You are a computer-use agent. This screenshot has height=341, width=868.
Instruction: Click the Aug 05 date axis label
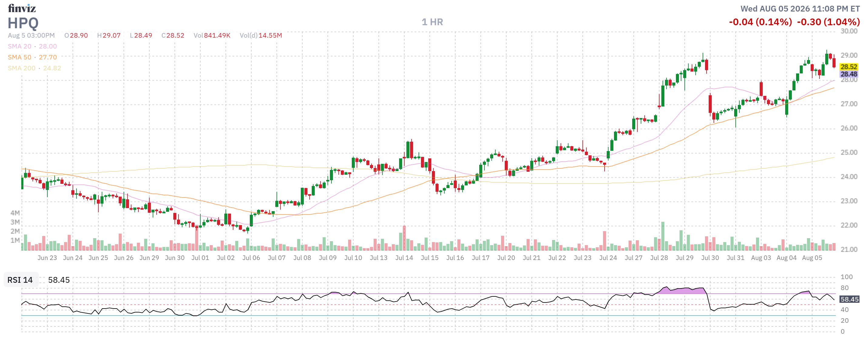click(x=812, y=258)
